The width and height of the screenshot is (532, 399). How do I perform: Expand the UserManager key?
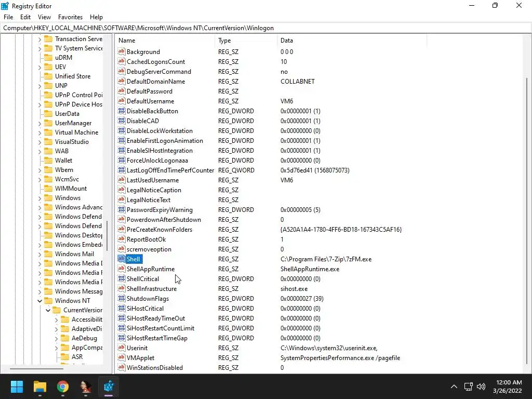(x=39, y=123)
